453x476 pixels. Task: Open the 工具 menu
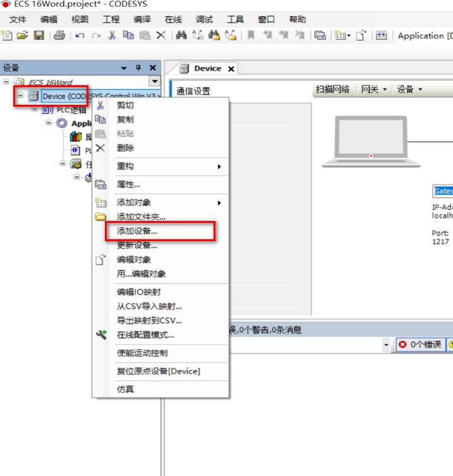236,20
